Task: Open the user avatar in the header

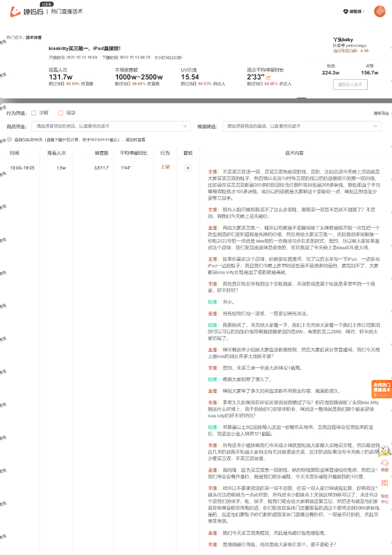Action: click(380, 11)
